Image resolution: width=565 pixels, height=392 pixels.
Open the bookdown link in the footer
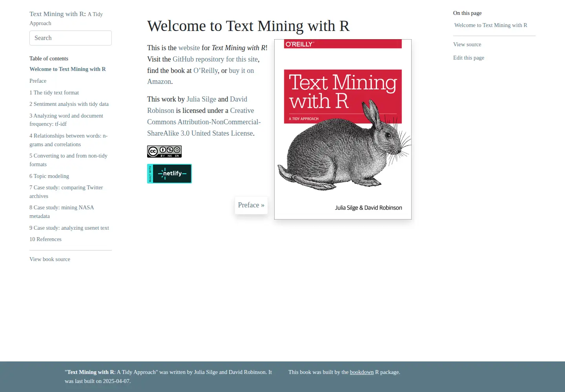[362, 372]
